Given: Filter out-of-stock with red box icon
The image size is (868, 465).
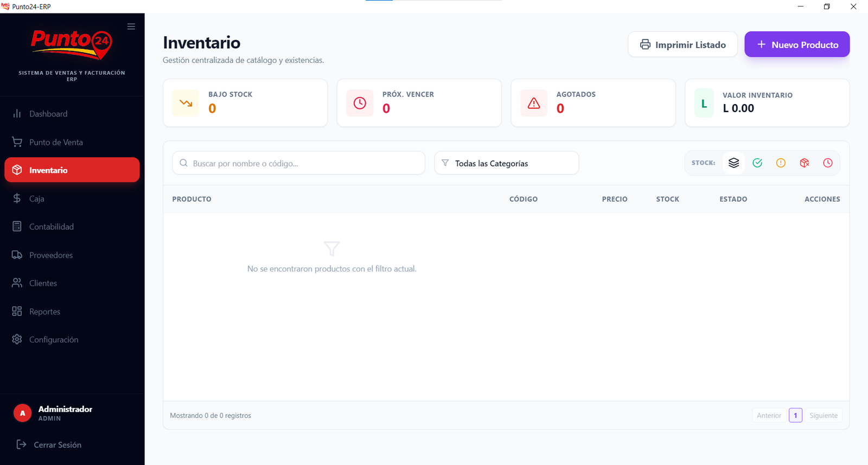Looking at the screenshot, I should [805, 163].
